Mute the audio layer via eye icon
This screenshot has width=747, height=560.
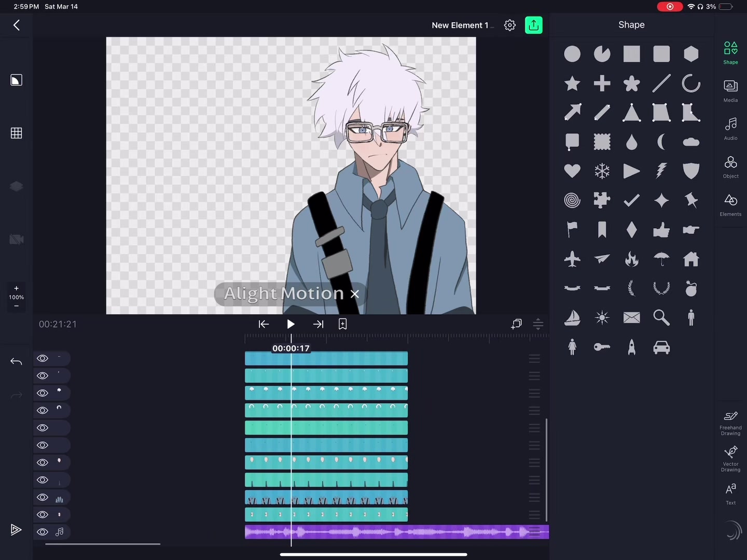click(43, 532)
